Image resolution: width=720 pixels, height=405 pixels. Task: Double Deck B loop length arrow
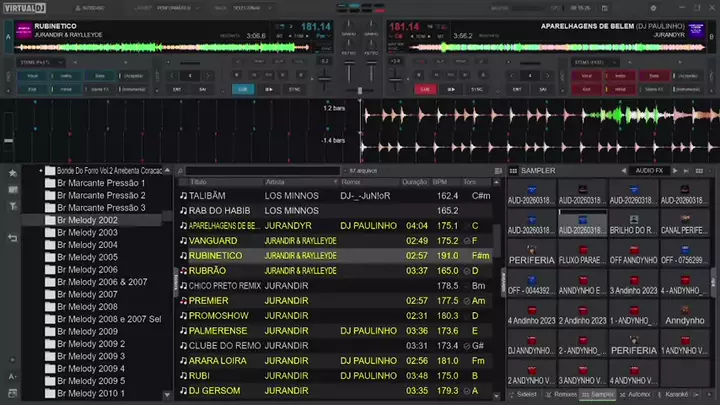tap(547, 76)
